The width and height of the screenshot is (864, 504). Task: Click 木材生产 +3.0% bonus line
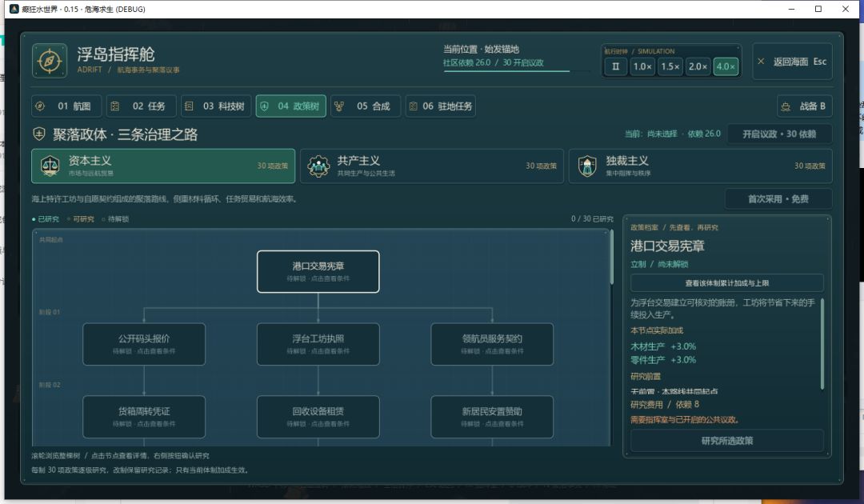point(663,346)
